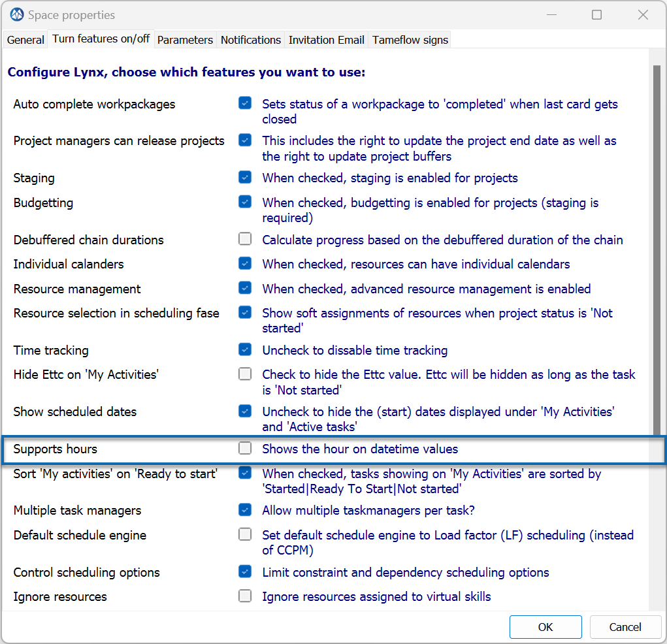Click the 'Default schedule engine' label
This screenshot has width=667, height=644.
pyautogui.click(x=80, y=535)
